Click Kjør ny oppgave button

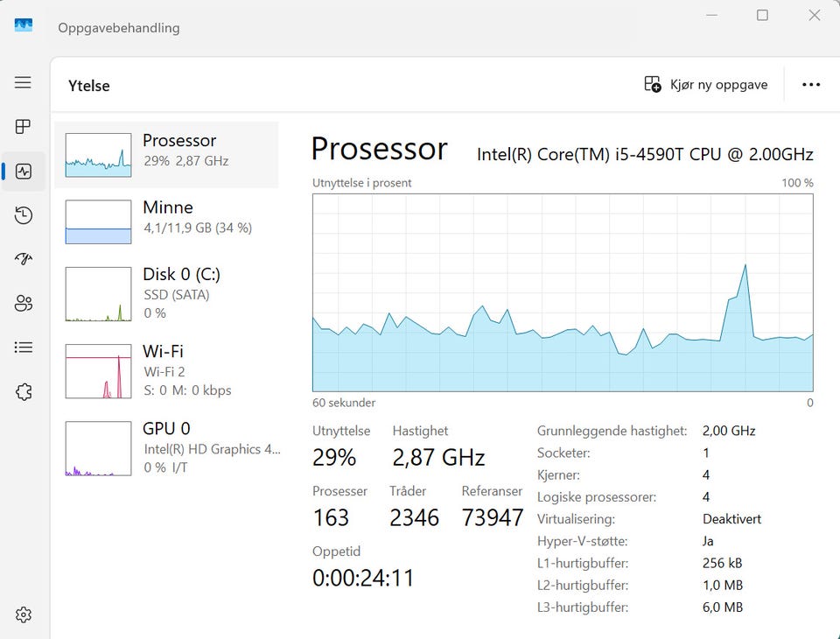(705, 84)
